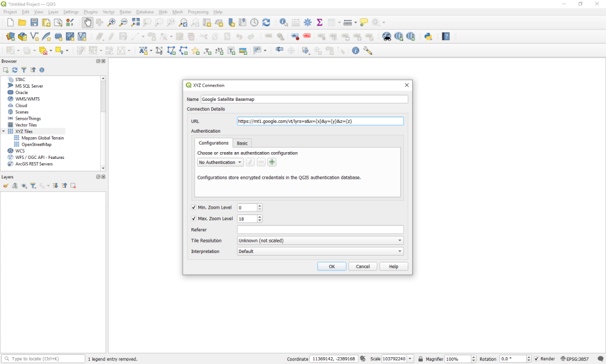Screen dimensions: 606x364
Task: Open the No Authentication dropdown
Action: 220,162
